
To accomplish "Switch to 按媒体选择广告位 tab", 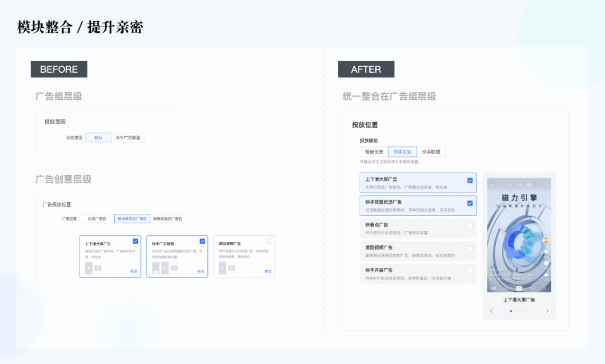I will (x=167, y=218).
